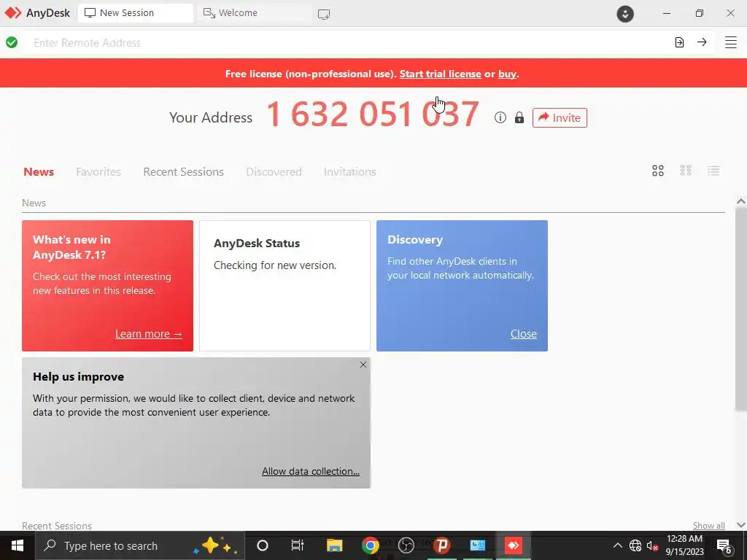Click the address info icon
This screenshot has height=560, width=747.
coord(500,117)
